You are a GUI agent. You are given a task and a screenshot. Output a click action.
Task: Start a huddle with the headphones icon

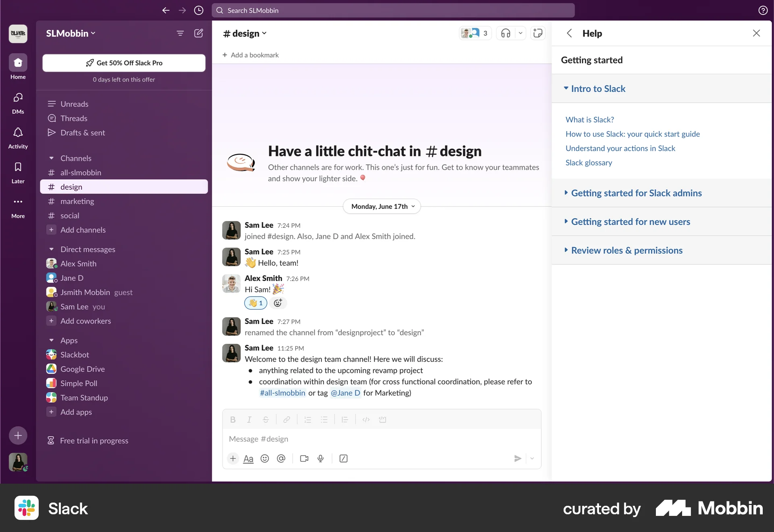[x=506, y=33]
